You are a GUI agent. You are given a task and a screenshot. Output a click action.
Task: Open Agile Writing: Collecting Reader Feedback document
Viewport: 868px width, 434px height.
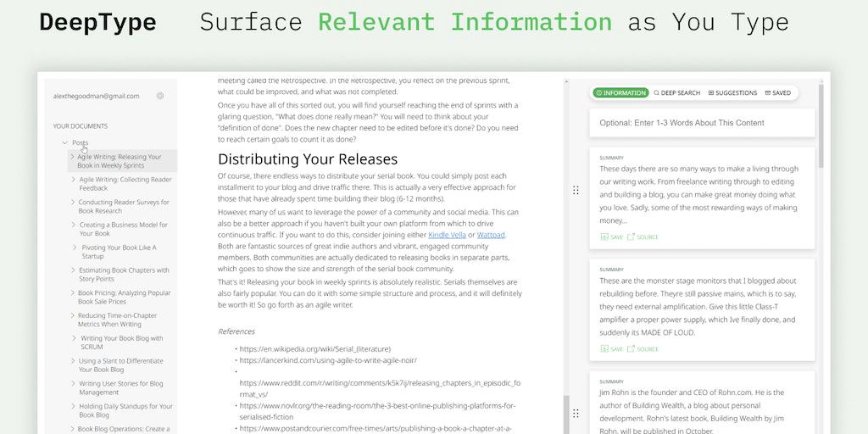click(125, 184)
